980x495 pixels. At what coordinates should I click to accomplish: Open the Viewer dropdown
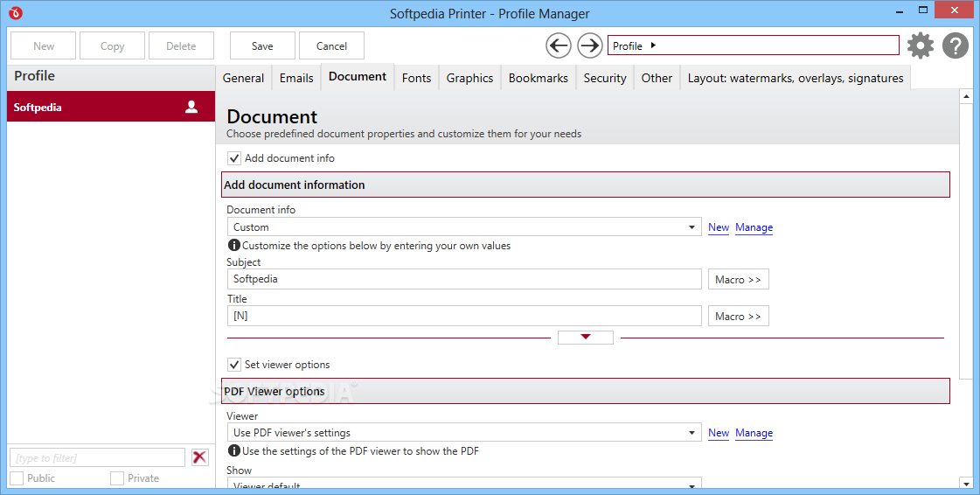pyautogui.click(x=464, y=433)
